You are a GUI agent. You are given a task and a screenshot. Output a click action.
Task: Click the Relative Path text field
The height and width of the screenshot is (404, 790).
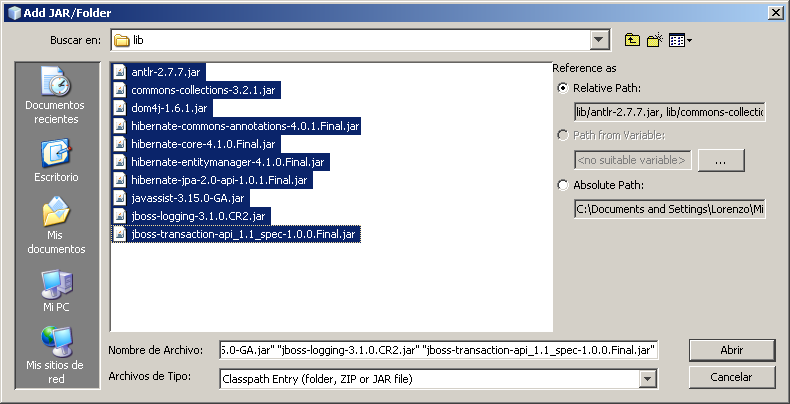tap(669, 112)
